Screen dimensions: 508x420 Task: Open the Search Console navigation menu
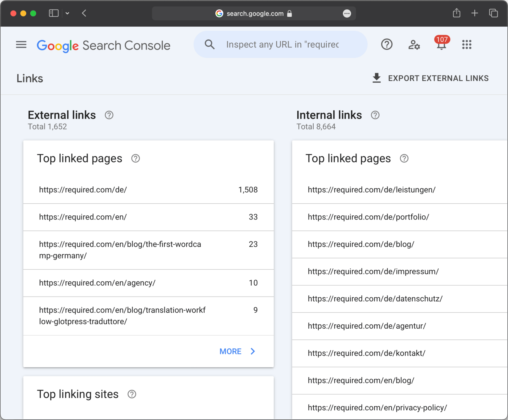(x=21, y=45)
